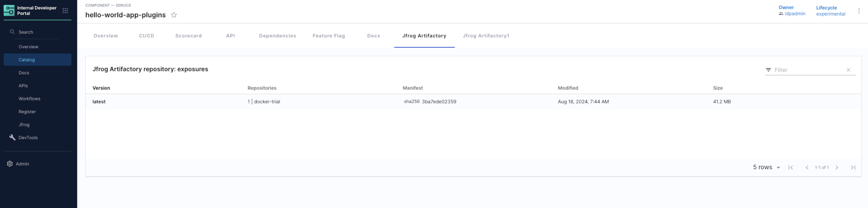Click the Internal Developer Portal logo

tap(9, 11)
